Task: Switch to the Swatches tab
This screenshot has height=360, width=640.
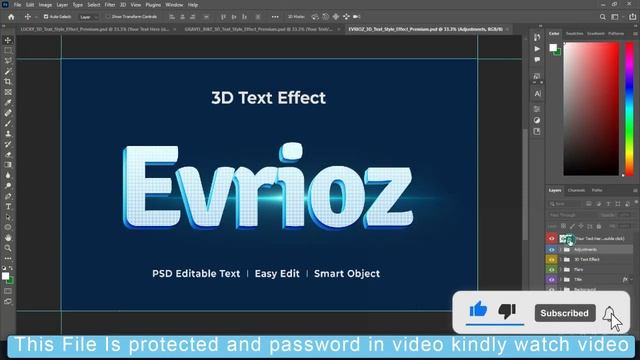Action: [x=574, y=33]
